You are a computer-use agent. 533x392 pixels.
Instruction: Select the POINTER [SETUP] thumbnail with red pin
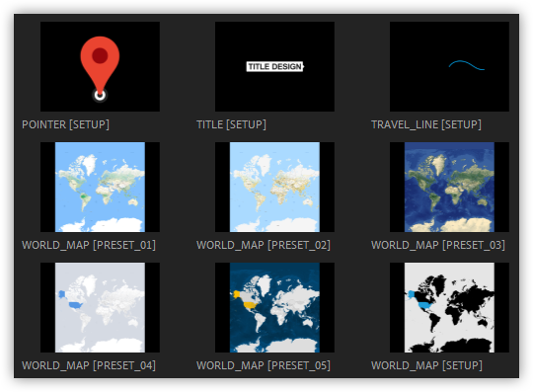click(x=100, y=66)
